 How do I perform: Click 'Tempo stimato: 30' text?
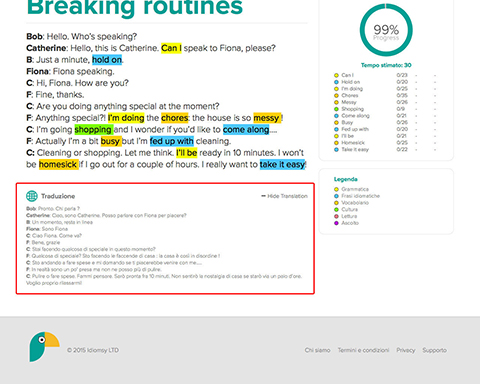[x=386, y=65]
